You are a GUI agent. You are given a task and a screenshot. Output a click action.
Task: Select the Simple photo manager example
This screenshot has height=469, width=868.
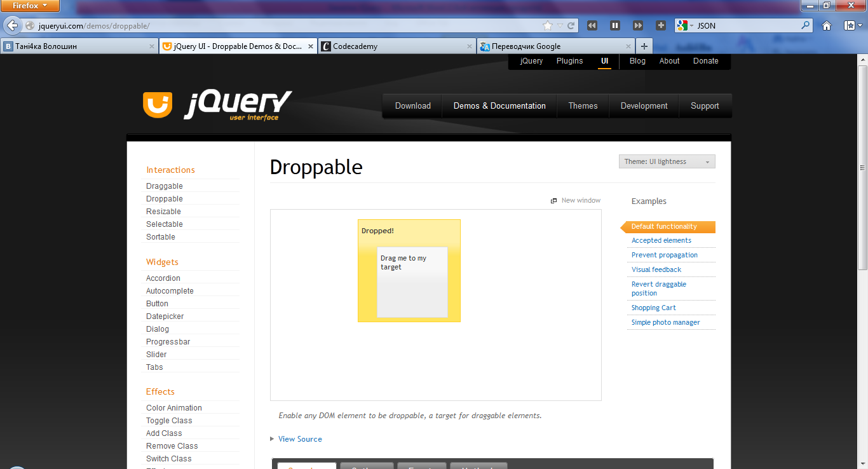(666, 322)
